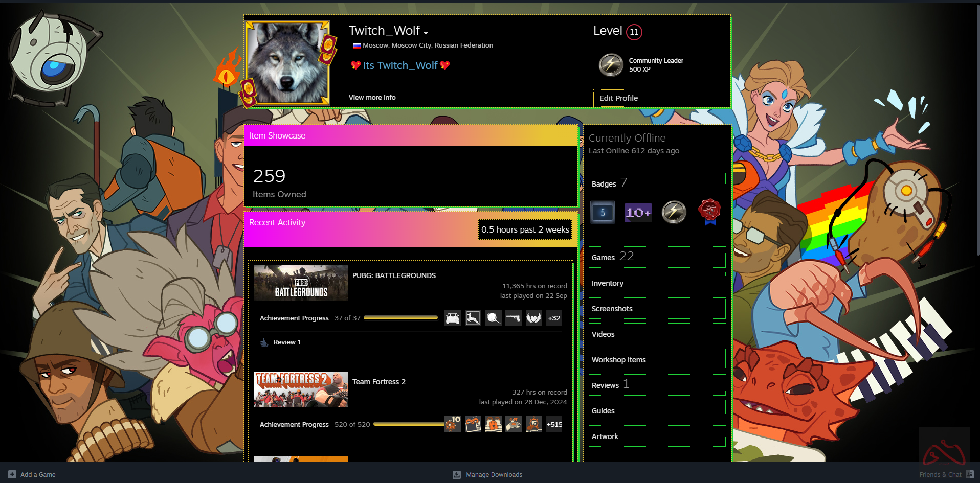Show remaining +515 Team Fortress 2 achievements
This screenshot has width=980, height=483.
(554, 424)
